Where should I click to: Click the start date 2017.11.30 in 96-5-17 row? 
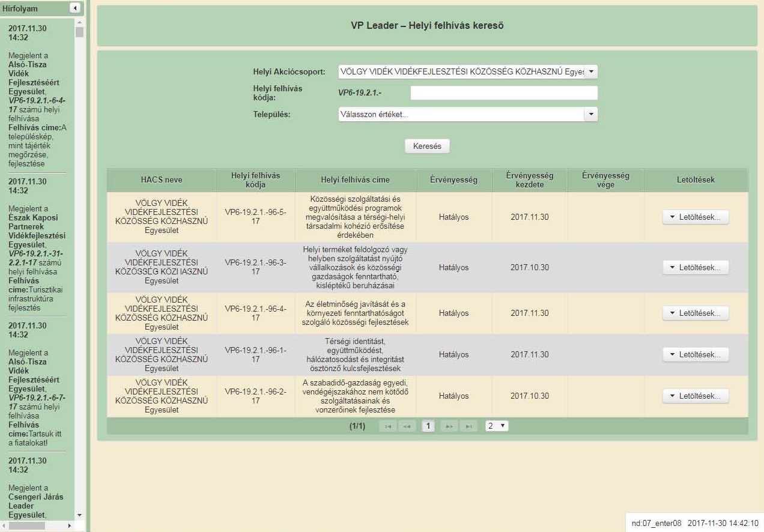tap(529, 217)
